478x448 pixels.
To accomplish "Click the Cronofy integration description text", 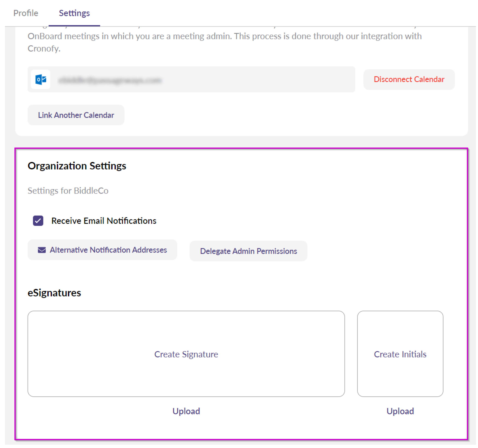I will point(225,36).
